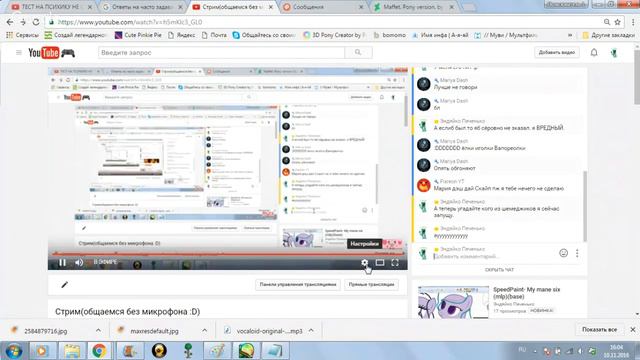The height and width of the screenshot is (360, 640).
Task: Open emoji picker in chat input
Action: pyautogui.click(x=563, y=253)
